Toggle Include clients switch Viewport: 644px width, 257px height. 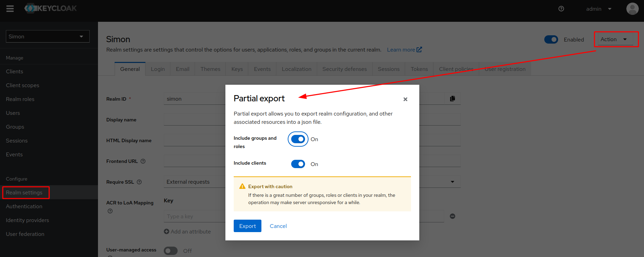(298, 164)
